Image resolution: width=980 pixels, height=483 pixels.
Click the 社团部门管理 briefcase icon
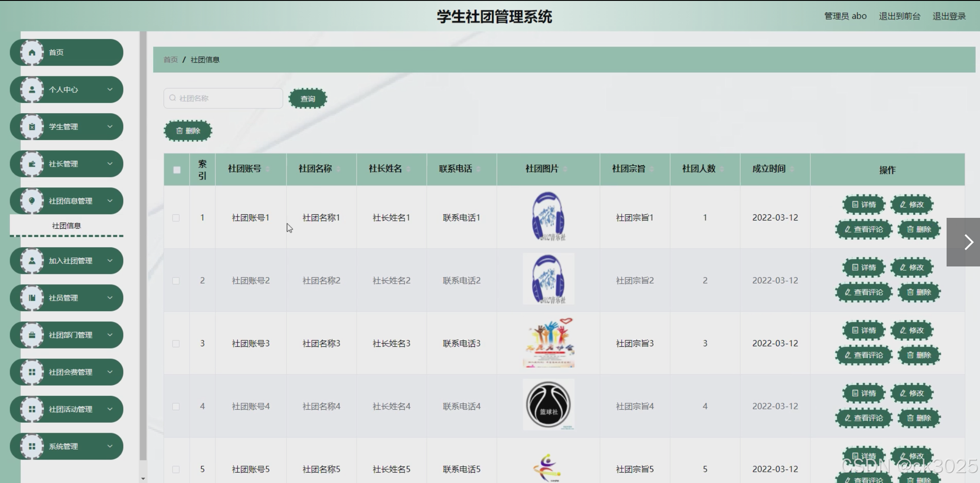(32, 335)
